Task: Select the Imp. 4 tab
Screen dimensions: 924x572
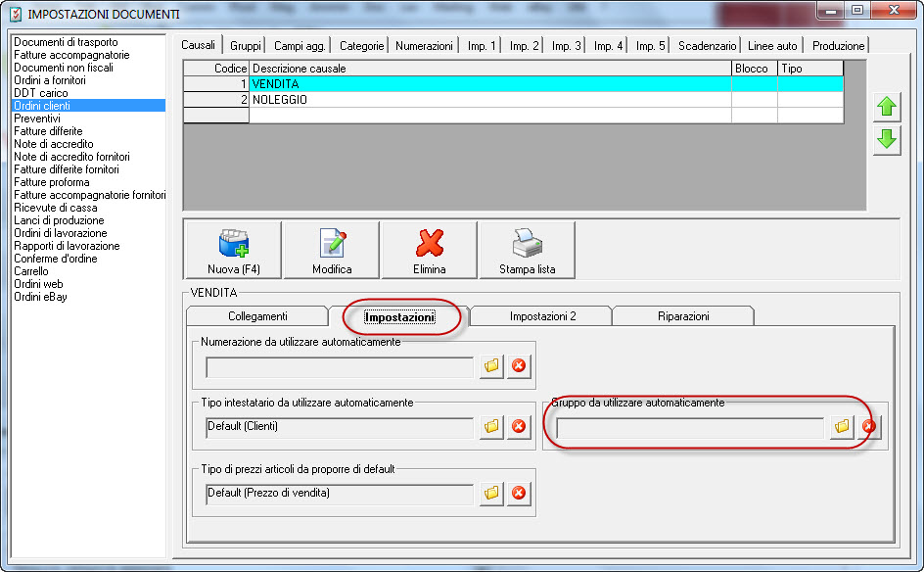Action: (608, 46)
